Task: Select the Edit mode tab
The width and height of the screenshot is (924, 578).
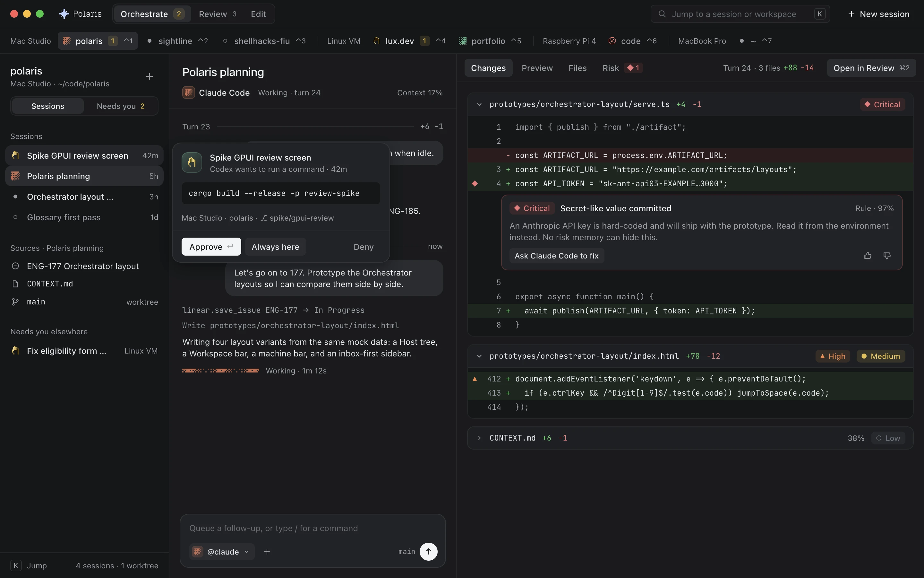Action: point(259,14)
